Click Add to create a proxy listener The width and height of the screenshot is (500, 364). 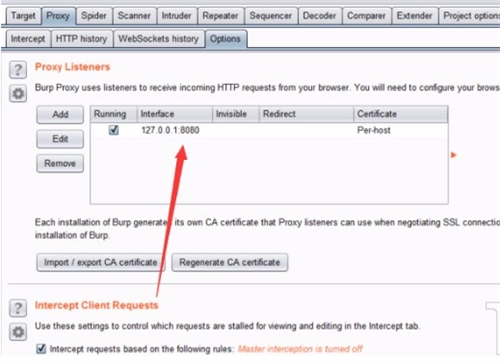[60, 114]
